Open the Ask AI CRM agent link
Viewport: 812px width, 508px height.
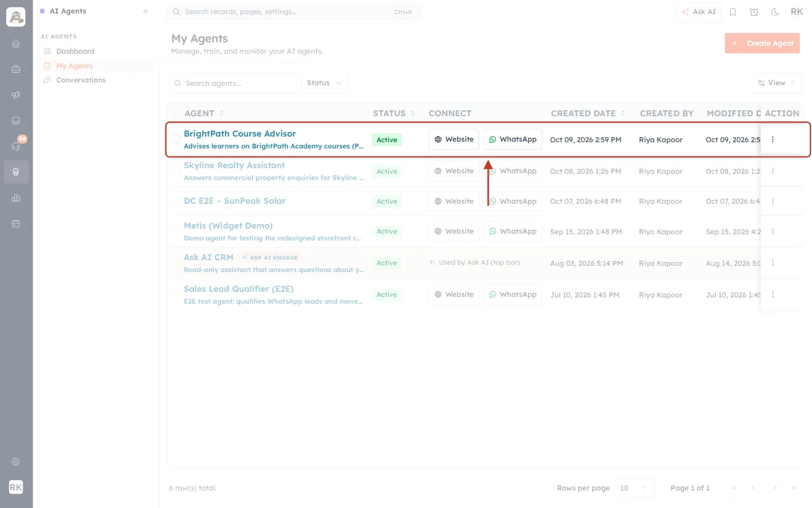click(209, 257)
